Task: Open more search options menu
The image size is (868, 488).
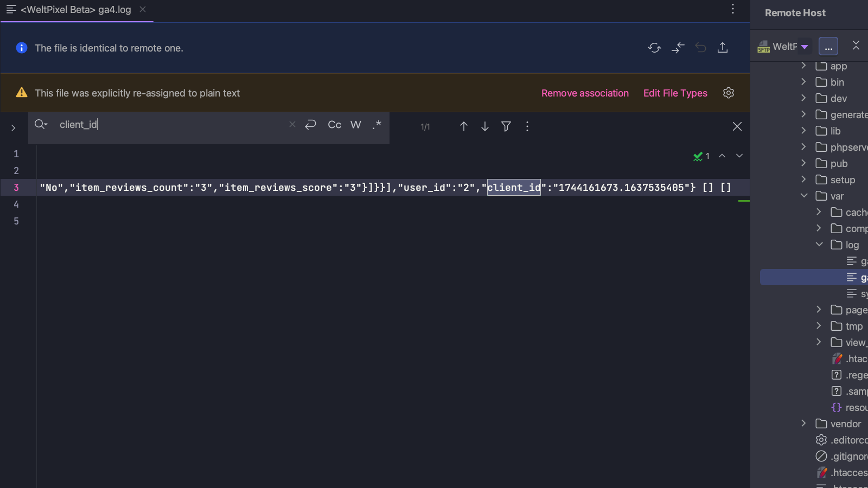Action: coord(527,126)
